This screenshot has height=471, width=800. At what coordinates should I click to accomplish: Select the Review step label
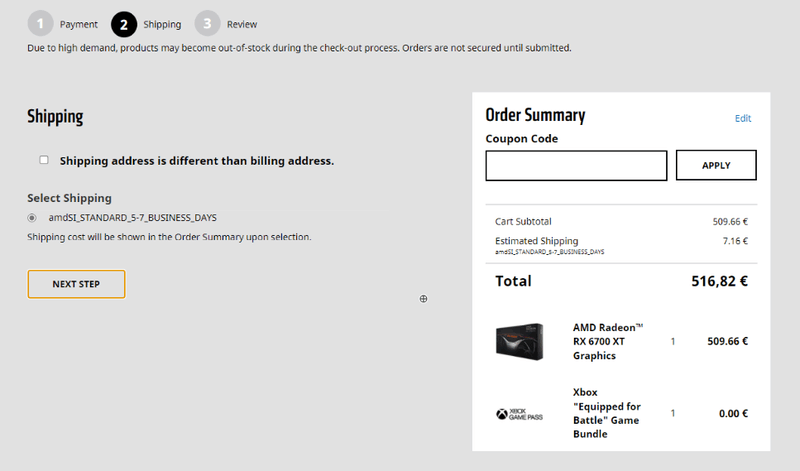tap(242, 24)
